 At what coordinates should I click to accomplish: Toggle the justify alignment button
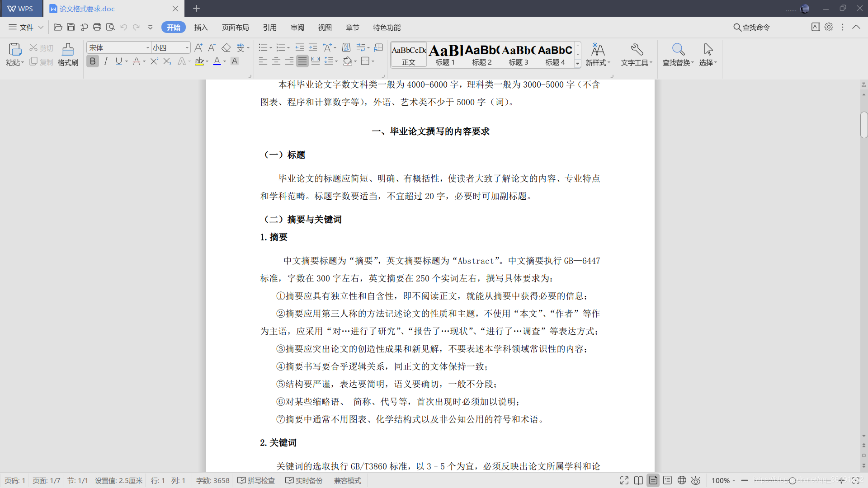click(x=302, y=61)
